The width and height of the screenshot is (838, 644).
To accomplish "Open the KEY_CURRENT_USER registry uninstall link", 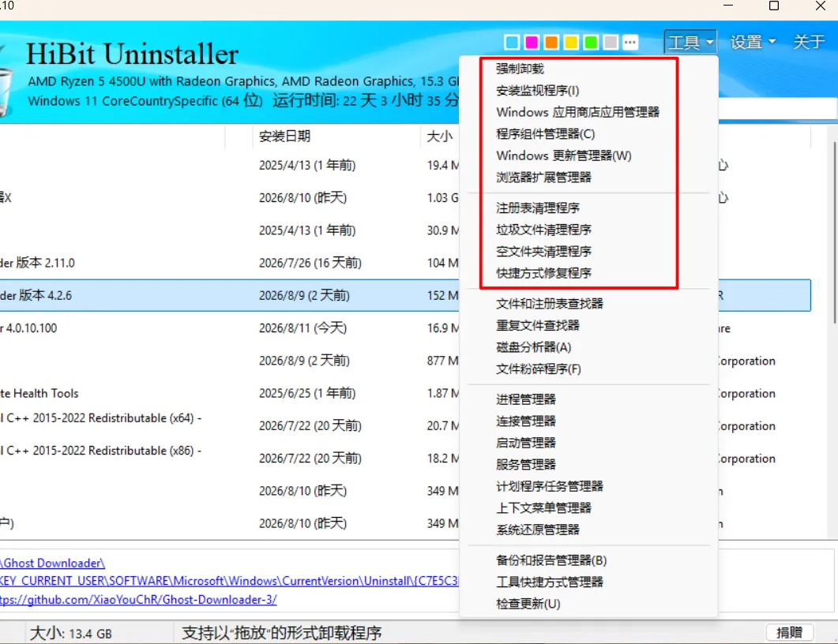I will click(x=229, y=581).
